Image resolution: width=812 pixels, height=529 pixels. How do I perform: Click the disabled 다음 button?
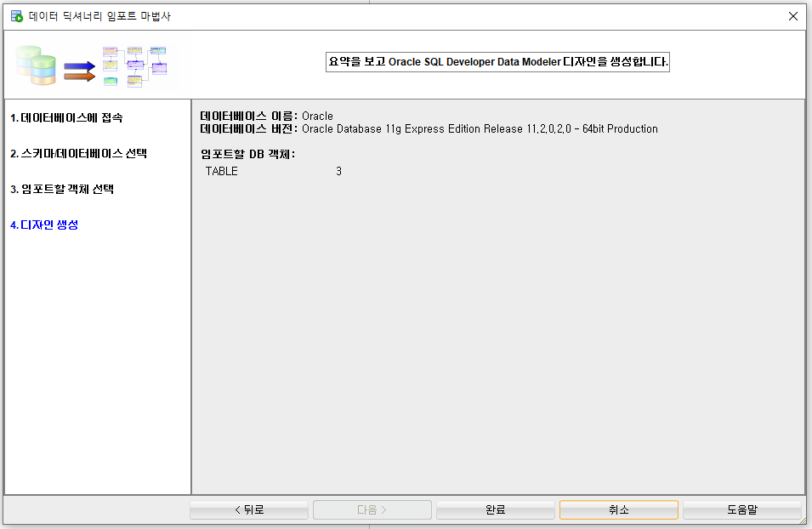372,509
